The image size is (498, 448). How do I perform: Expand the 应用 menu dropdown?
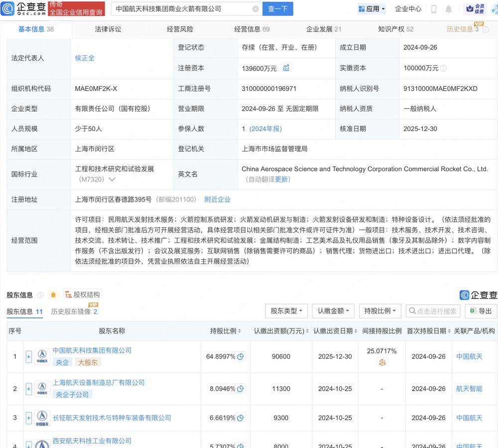pyautogui.click(x=372, y=9)
